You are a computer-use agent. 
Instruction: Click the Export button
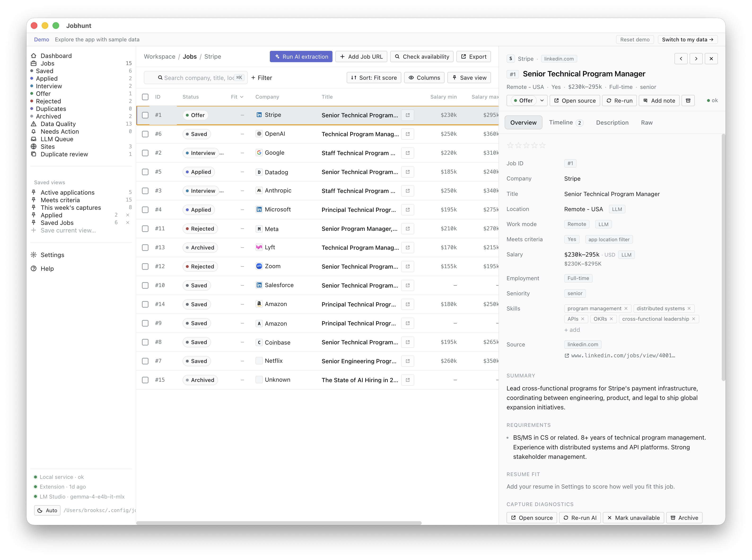(473, 57)
